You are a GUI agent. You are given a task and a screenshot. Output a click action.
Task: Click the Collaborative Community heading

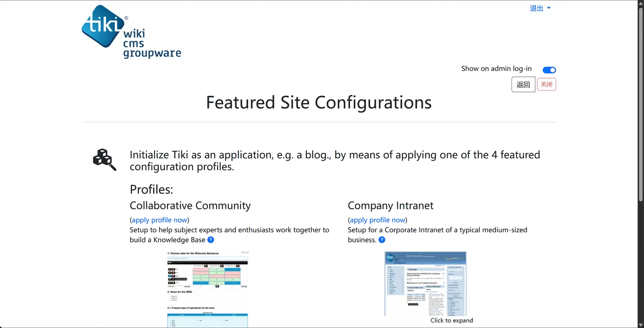coord(190,206)
